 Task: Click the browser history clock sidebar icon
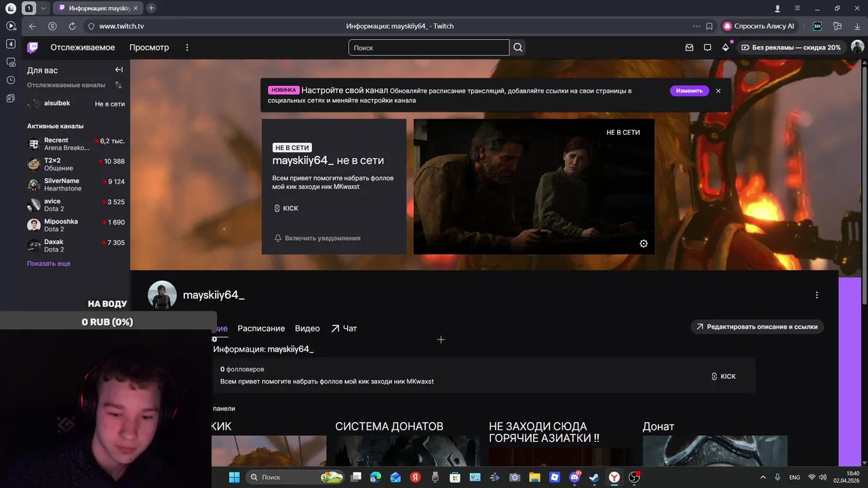tap(10, 80)
